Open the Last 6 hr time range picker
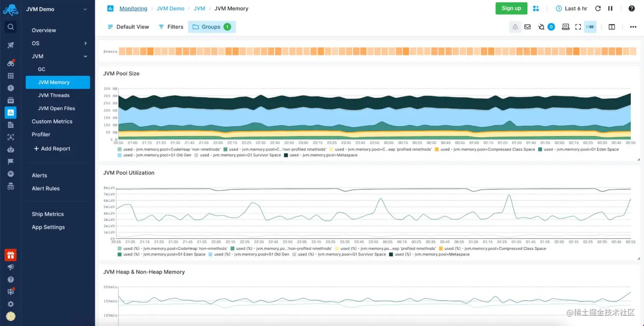This screenshot has height=326, width=644. (x=571, y=8)
